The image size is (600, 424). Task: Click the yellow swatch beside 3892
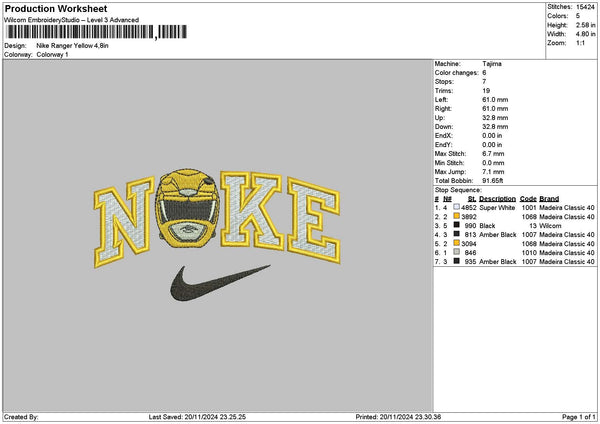(x=457, y=216)
